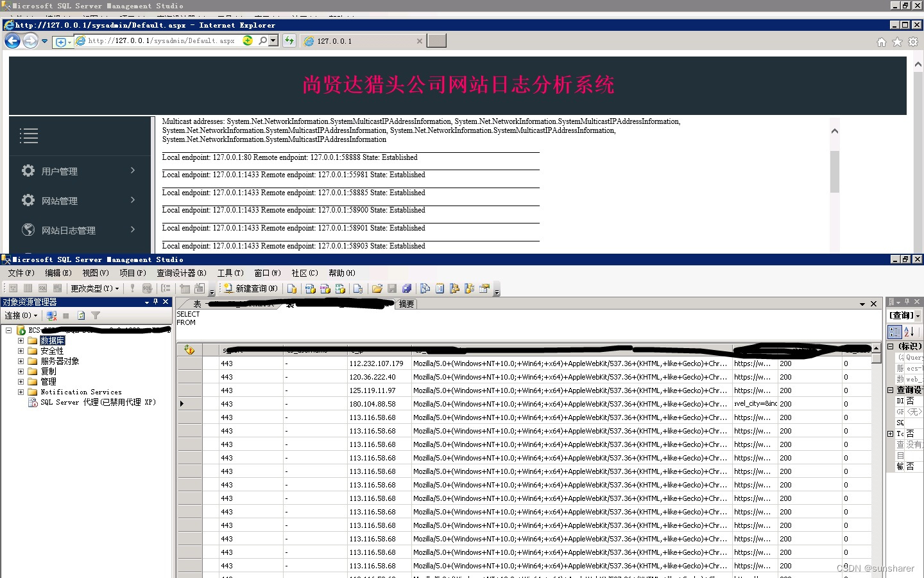
Task: Click the Properties Window toolbar icon
Action: (484, 288)
